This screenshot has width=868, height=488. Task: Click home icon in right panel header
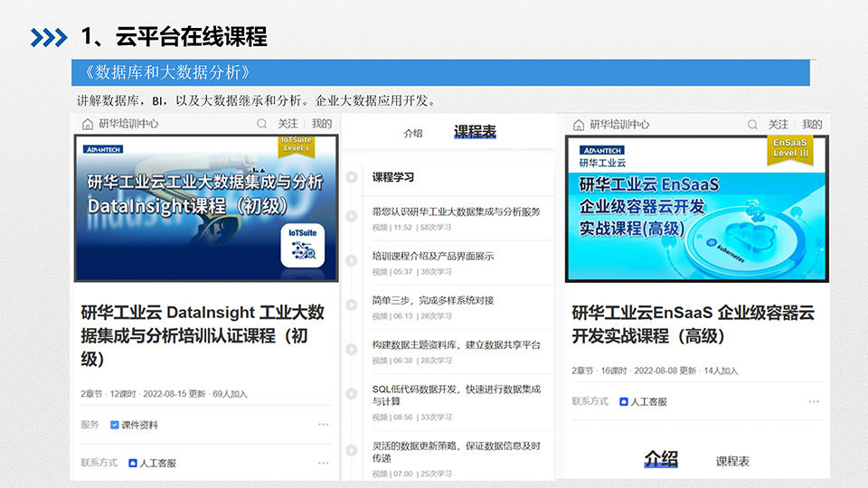pyautogui.click(x=578, y=125)
